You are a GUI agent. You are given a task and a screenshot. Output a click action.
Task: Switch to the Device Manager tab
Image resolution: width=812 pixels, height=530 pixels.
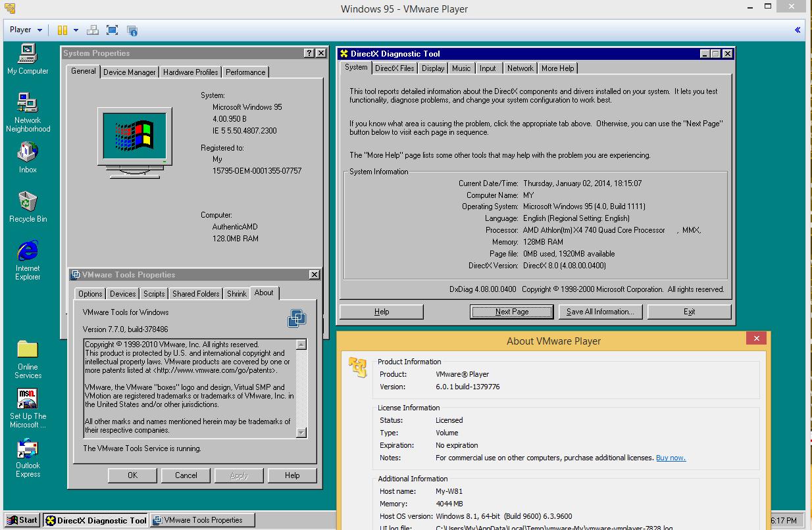(130, 72)
